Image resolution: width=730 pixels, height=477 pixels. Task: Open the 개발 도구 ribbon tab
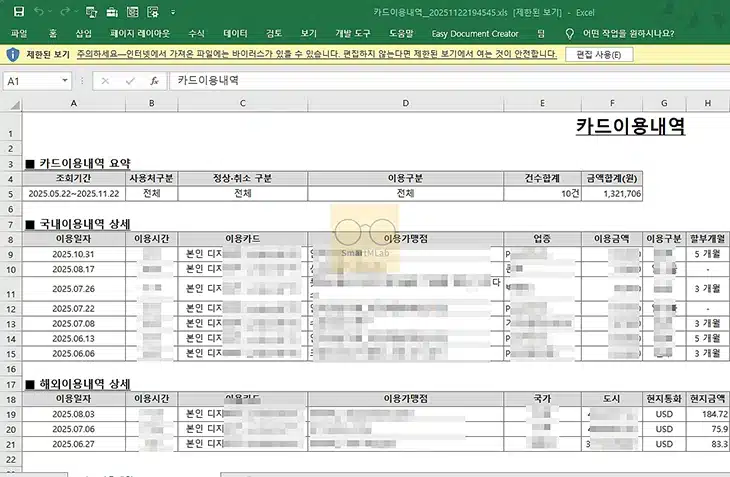pyautogui.click(x=353, y=34)
